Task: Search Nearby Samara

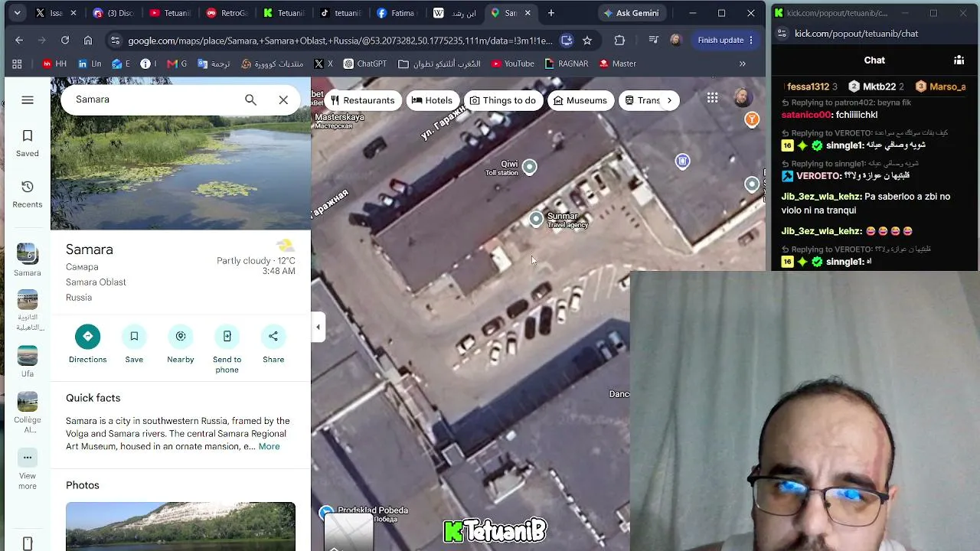Action: pos(181,344)
